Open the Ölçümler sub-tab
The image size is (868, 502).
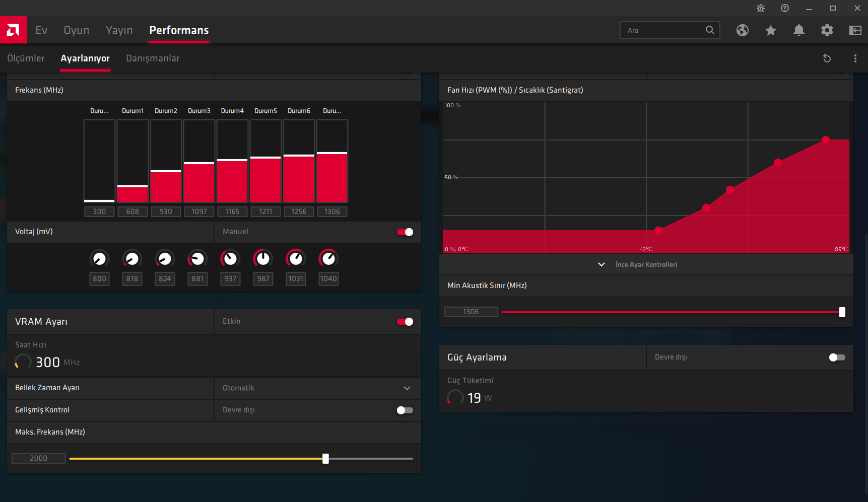coord(26,58)
